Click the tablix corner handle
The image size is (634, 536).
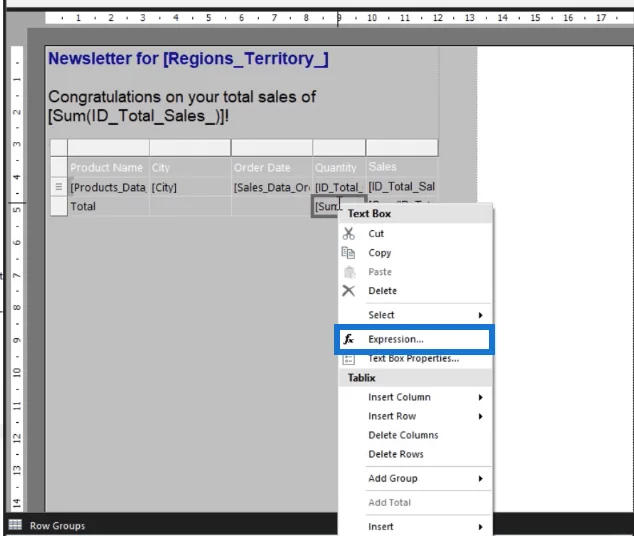coord(59,148)
